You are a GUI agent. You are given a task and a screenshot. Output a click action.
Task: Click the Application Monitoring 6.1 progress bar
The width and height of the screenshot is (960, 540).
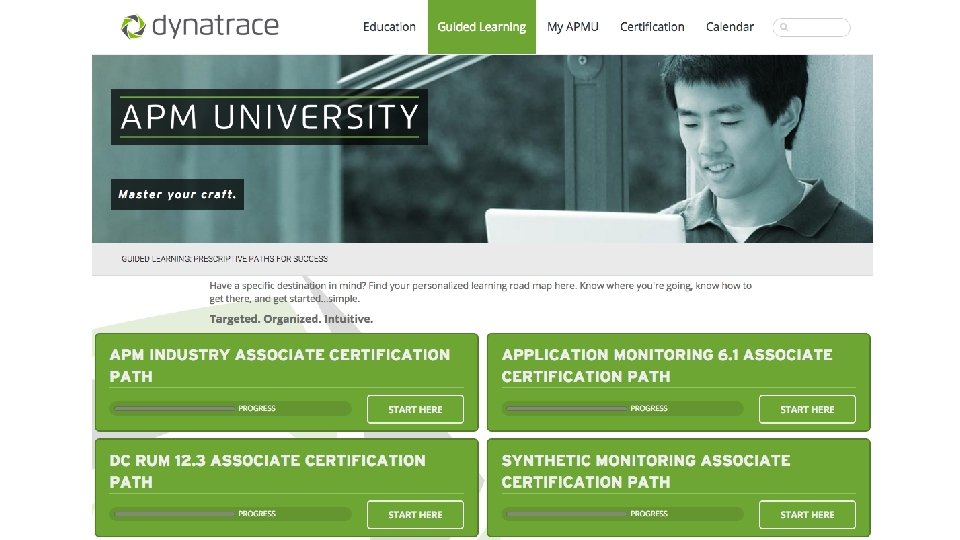[x=623, y=408]
